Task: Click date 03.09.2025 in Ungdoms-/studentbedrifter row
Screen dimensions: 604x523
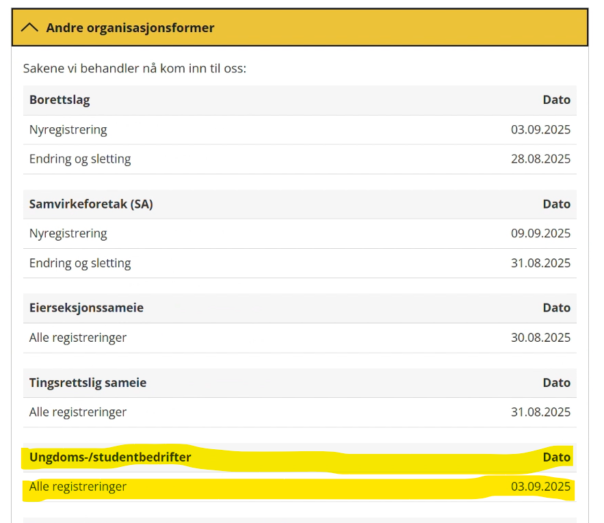Action: coord(540,487)
